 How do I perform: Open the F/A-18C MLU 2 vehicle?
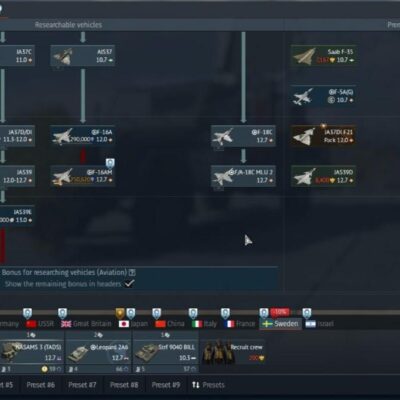click(x=243, y=176)
